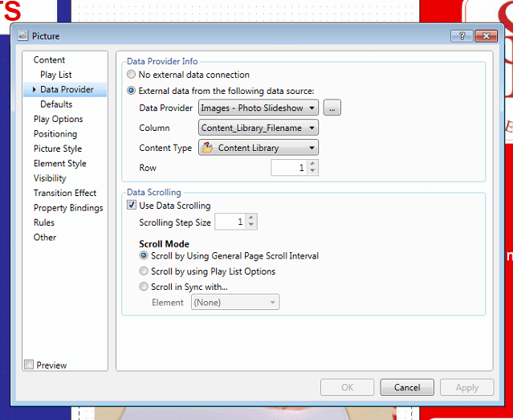This screenshot has width=513, height=420.
Task: Open the Defaults page
Action: point(56,104)
